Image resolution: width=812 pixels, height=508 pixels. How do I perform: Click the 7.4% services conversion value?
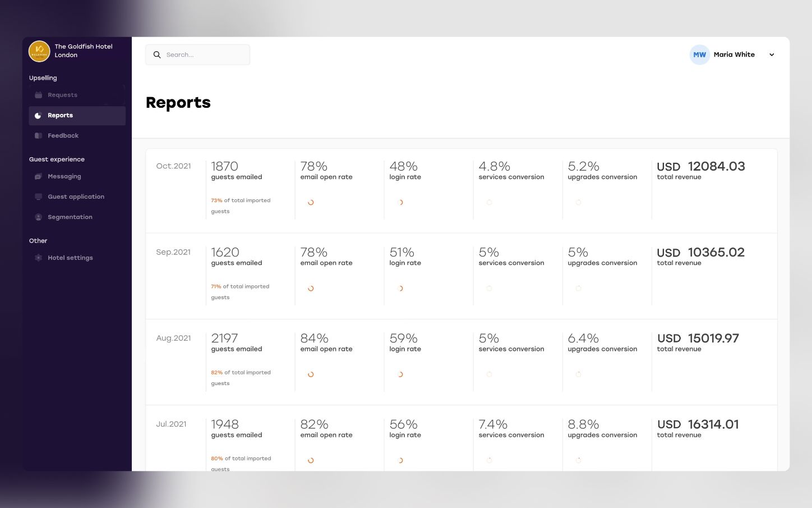point(493,424)
